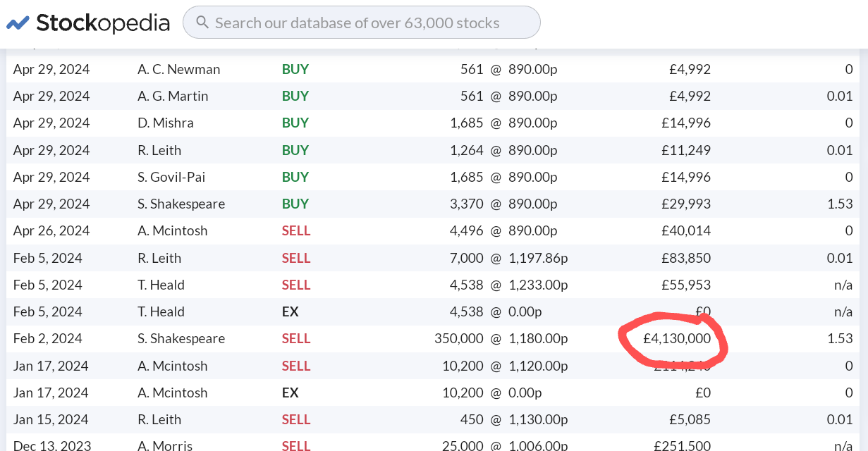Select the 1,120.00p share price
Image resolution: width=868 pixels, height=451 pixels.
click(538, 366)
